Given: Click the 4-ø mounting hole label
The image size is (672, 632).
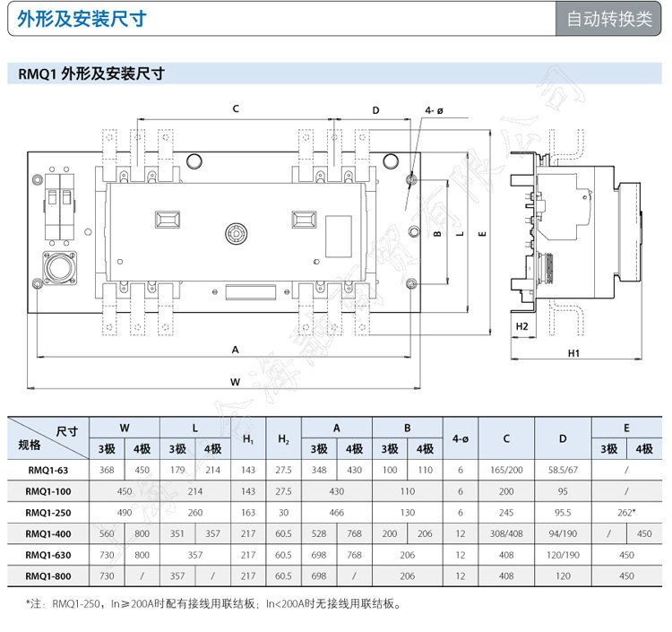Looking at the screenshot, I should coord(435,110).
